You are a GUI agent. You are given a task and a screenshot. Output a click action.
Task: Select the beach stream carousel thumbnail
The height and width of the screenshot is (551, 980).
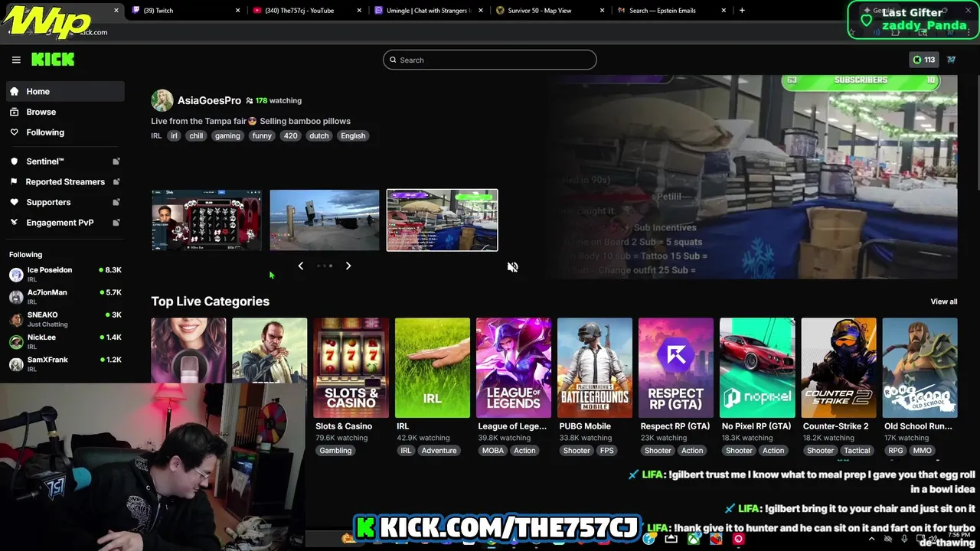[x=325, y=220]
